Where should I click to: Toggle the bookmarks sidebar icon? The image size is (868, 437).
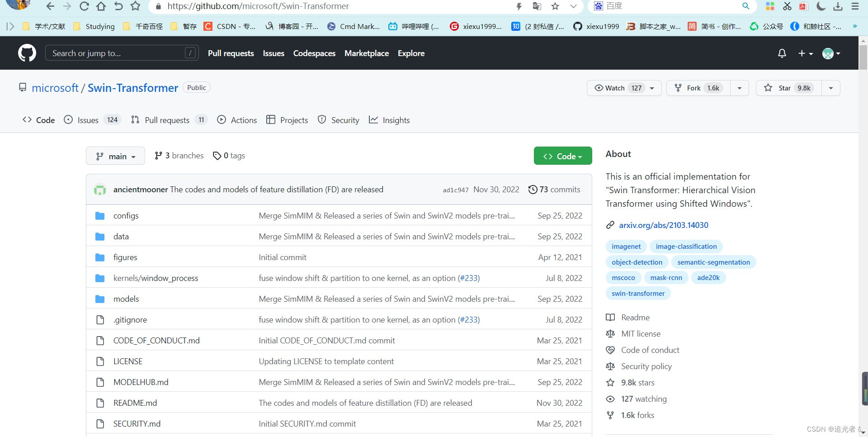(10, 26)
